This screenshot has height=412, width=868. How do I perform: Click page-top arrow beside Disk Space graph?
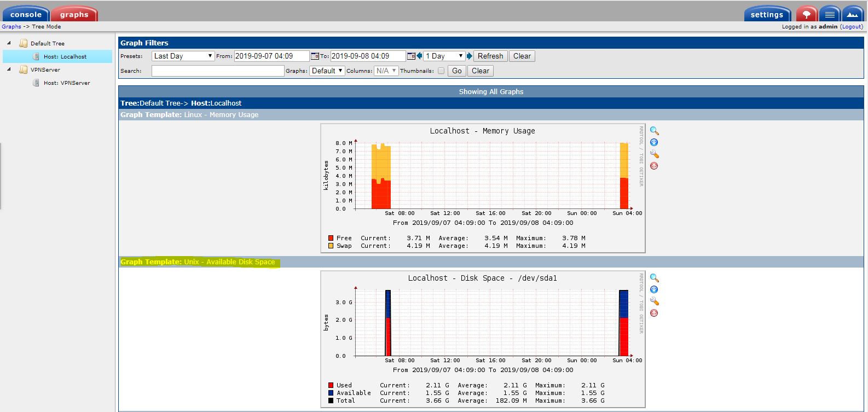tap(654, 313)
